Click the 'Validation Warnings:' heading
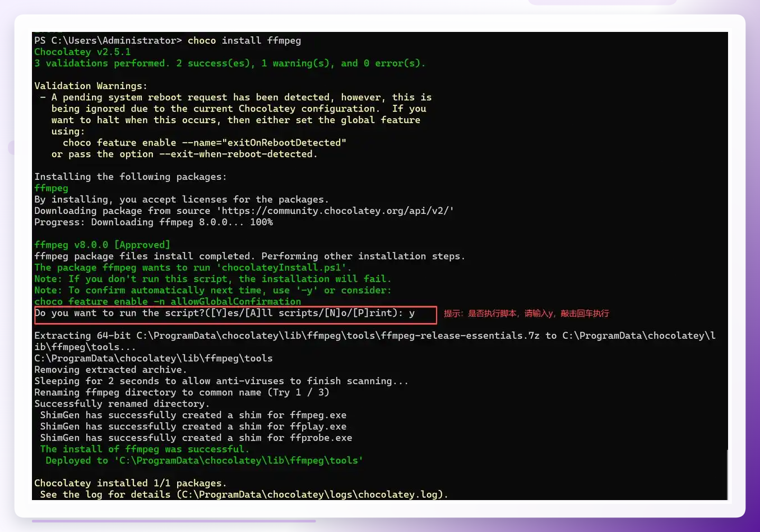The width and height of the screenshot is (760, 532). point(91,86)
